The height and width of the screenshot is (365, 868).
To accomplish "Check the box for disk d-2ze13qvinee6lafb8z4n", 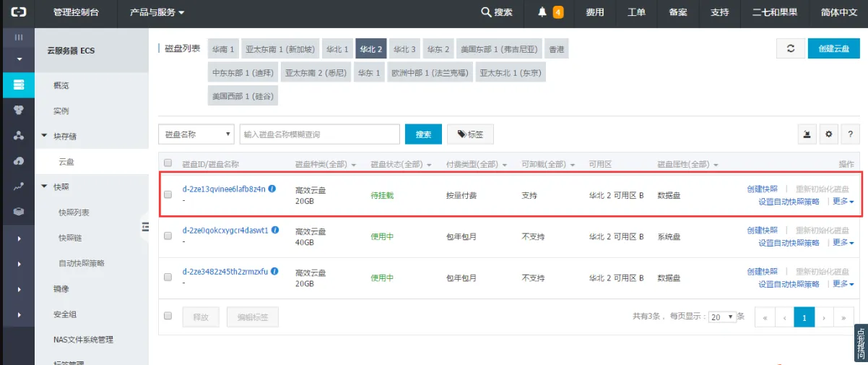I will (x=168, y=194).
